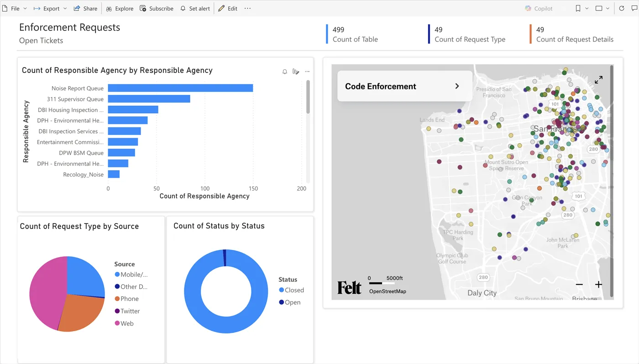Open the File menu
The image size is (639, 364).
pyautogui.click(x=15, y=9)
